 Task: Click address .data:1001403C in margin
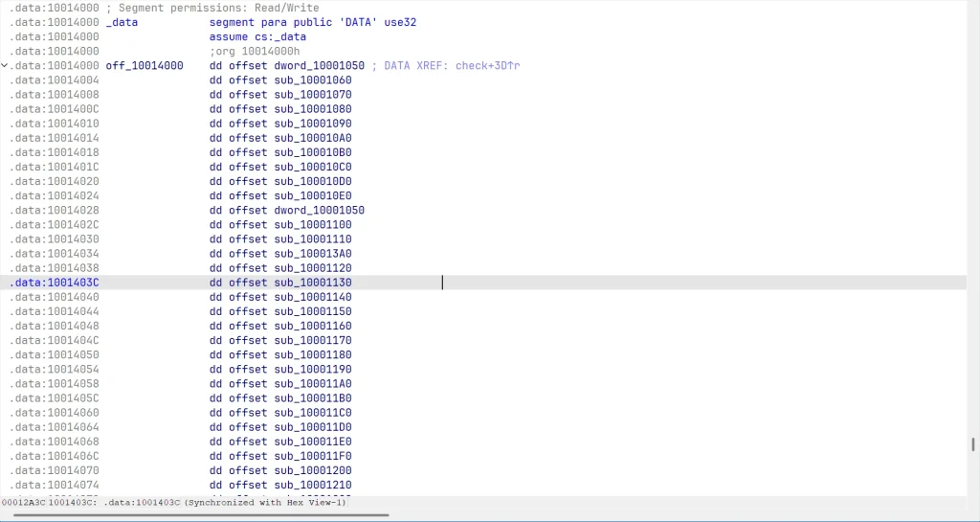(x=55, y=283)
